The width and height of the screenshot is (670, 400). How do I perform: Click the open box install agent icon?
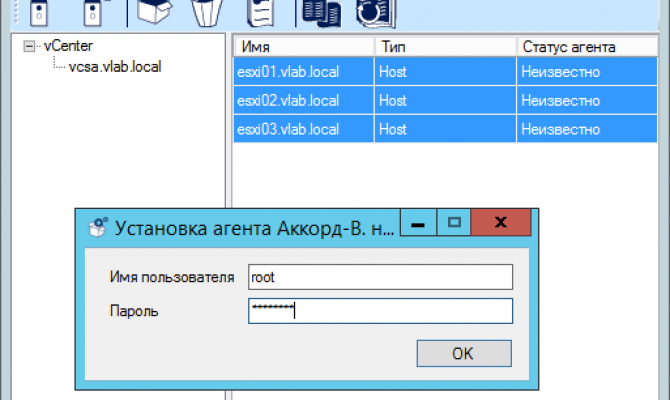point(154,12)
